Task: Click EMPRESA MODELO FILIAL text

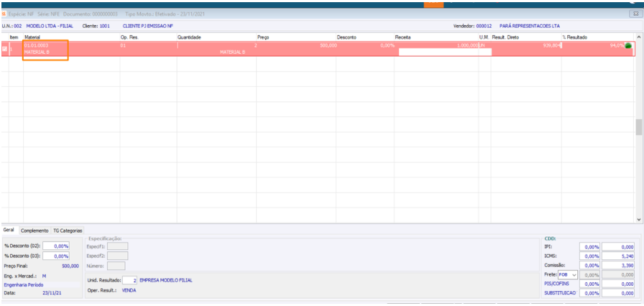Action: point(166,281)
